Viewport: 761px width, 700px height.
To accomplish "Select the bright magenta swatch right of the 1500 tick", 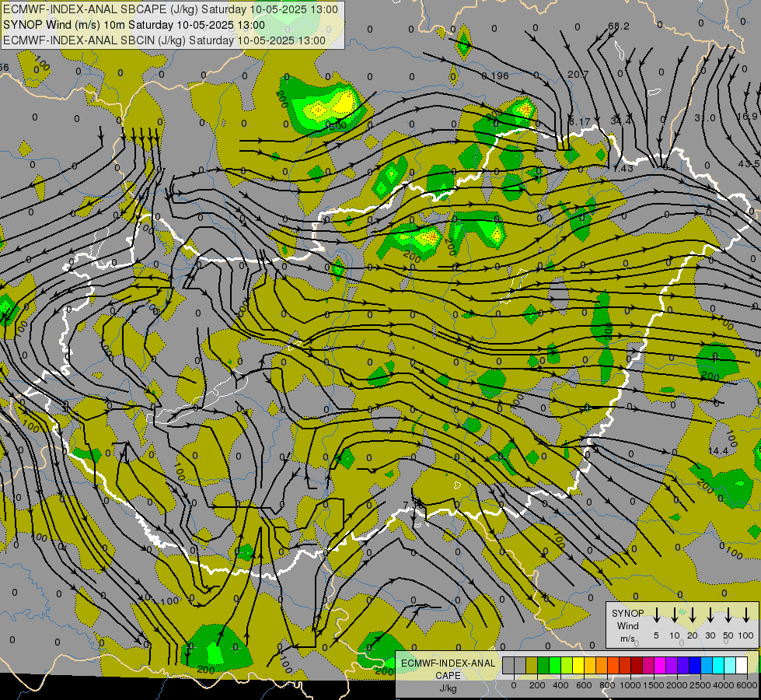I will tap(660, 665).
